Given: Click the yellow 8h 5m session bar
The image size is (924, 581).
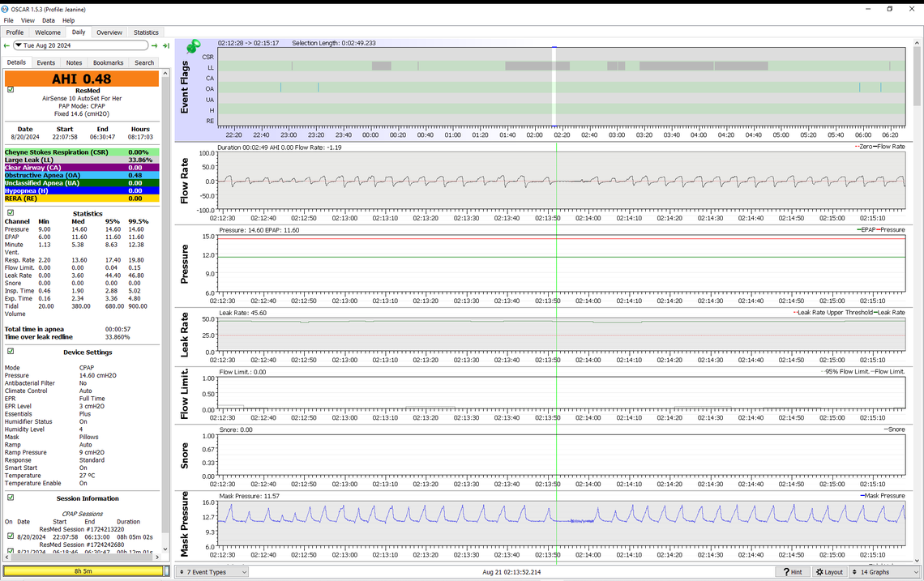Looking at the screenshot, I should coord(83,571).
